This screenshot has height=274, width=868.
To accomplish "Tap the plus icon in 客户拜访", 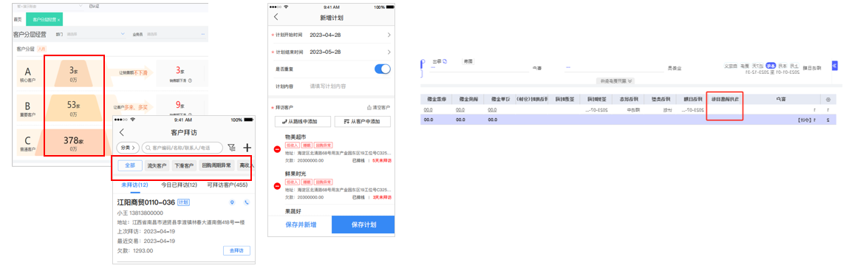I will (x=247, y=147).
